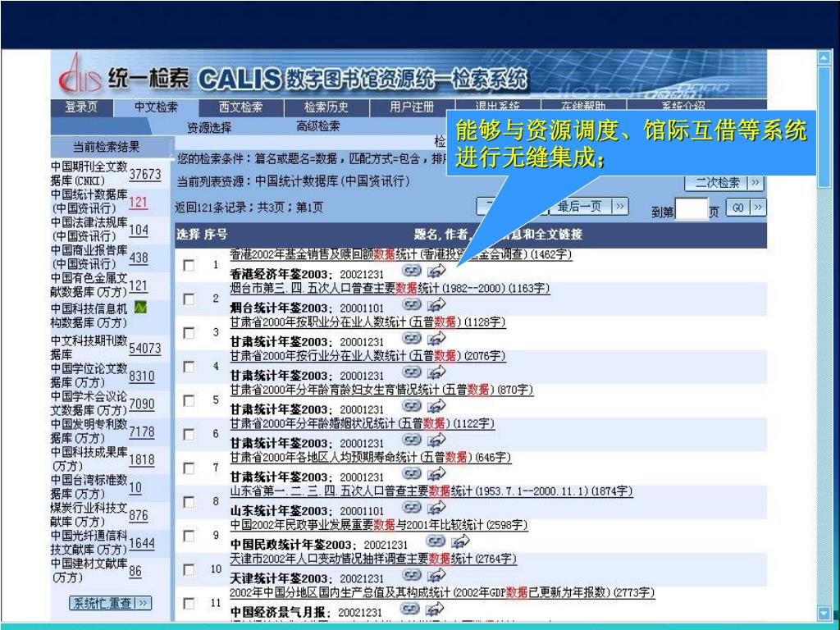Image resolution: width=840 pixels, height=630 pixels.
Task: Click green status icon beside 中国科技信息机构数据库
Action: click(x=140, y=307)
